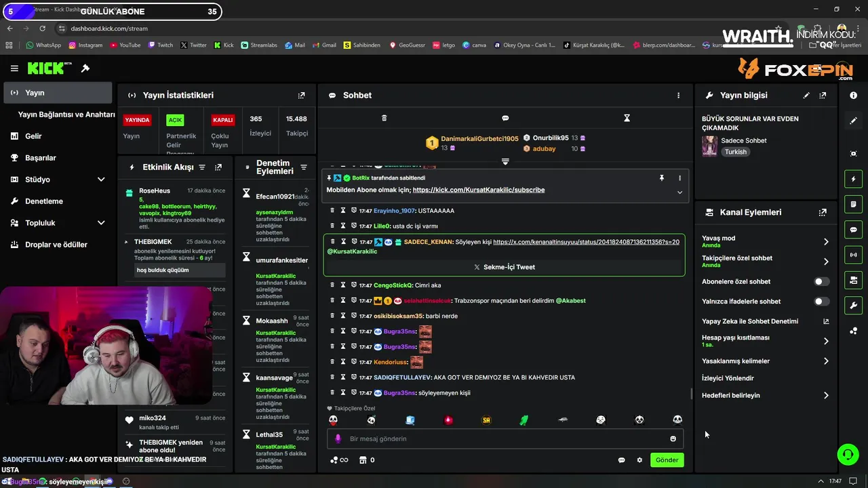Unpin the BotRix pinned message
The height and width of the screenshot is (488, 868).
661,178
